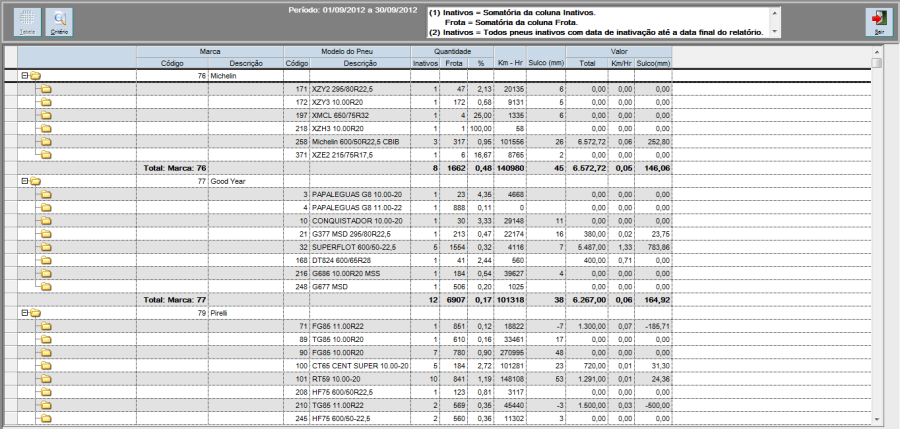
Task: Collapse the Michelin brand group
Action: click(x=25, y=76)
